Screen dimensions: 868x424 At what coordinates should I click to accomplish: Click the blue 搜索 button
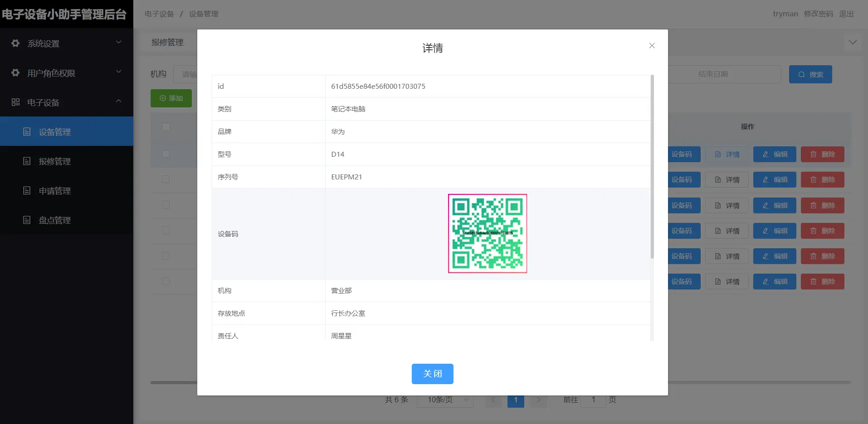coord(810,74)
